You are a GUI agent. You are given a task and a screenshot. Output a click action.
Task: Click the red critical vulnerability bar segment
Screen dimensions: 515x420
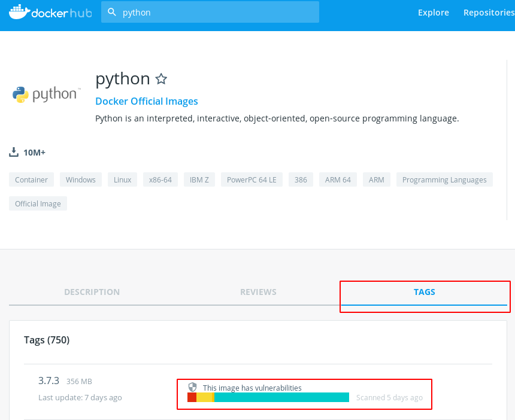192,397
